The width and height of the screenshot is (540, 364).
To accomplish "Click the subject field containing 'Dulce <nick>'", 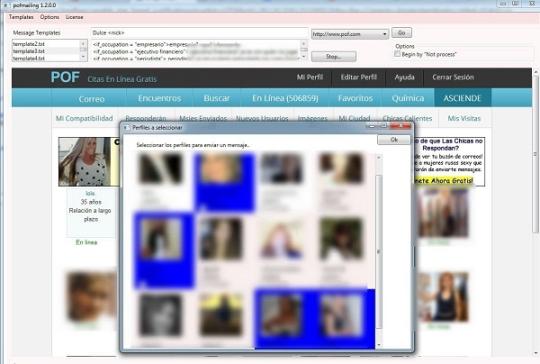I will tap(199, 33).
